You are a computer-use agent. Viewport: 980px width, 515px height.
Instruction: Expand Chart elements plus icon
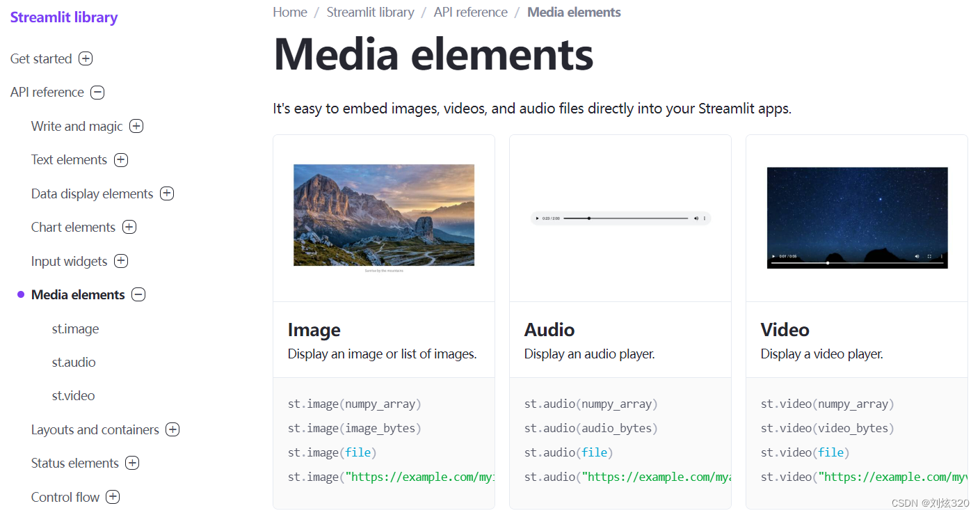tap(129, 227)
